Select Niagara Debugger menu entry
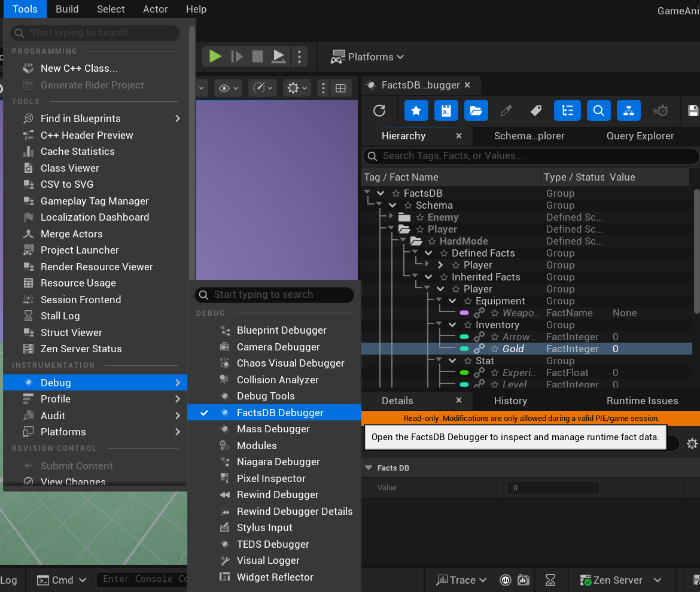This screenshot has width=700, height=592. coord(274,462)
